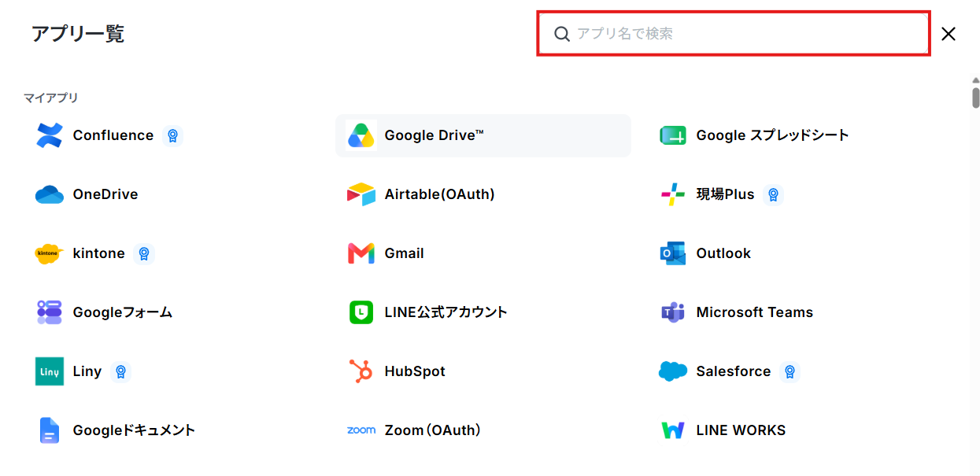Choose Salesforce app name
980x476 pixels.
tap(734, 371)
